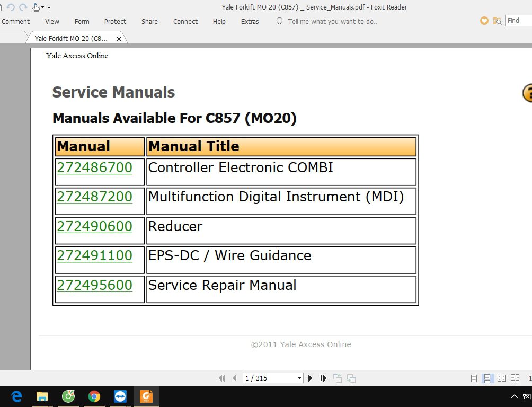Viewport: 532px width, 407px height.
Task: Open manual link 272486700
Action: [x=94, y=167]
